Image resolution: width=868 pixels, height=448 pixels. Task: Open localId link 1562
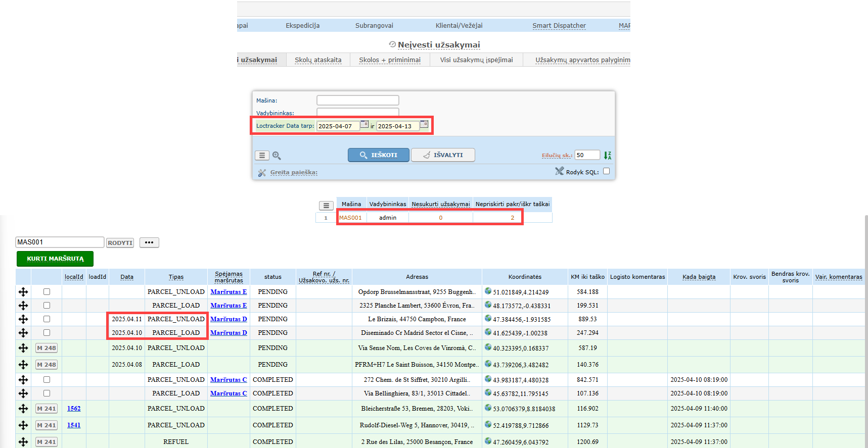[x=74, y=409]
